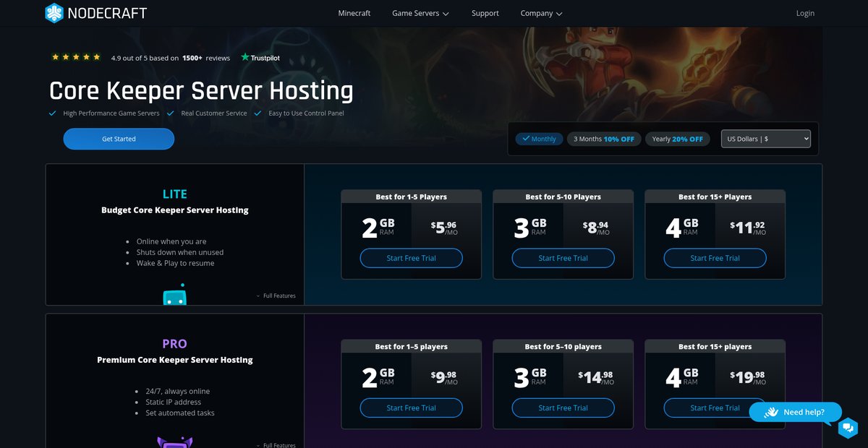Screen dimensions: 868x448
Task: Click the waving hand Need help icon
Action: coord(771,412)
